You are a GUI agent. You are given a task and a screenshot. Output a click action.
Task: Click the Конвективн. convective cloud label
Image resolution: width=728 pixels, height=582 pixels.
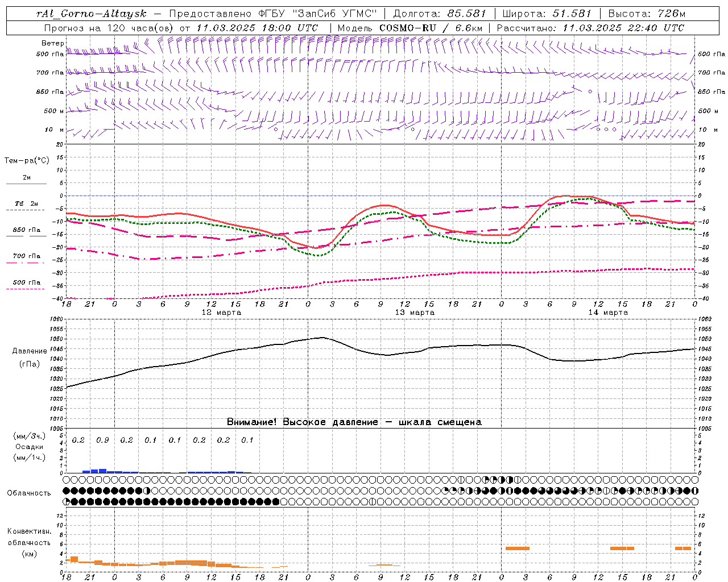29,531
